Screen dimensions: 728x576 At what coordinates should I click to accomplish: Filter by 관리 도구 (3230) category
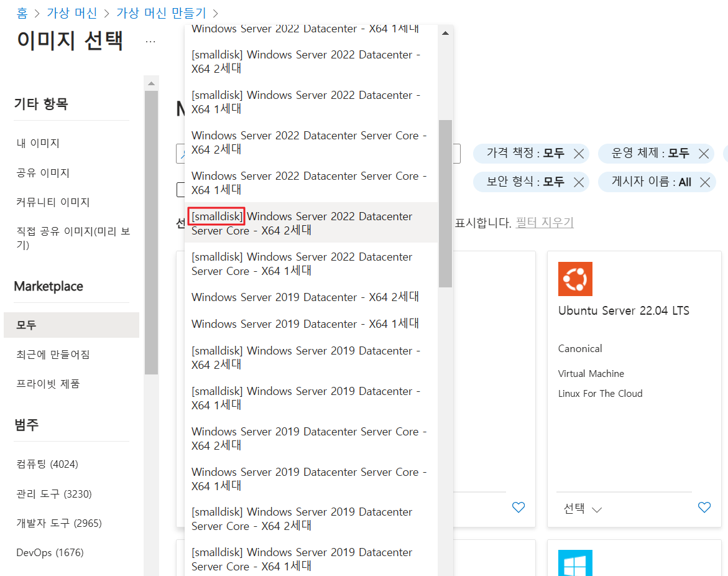[54, 494]
